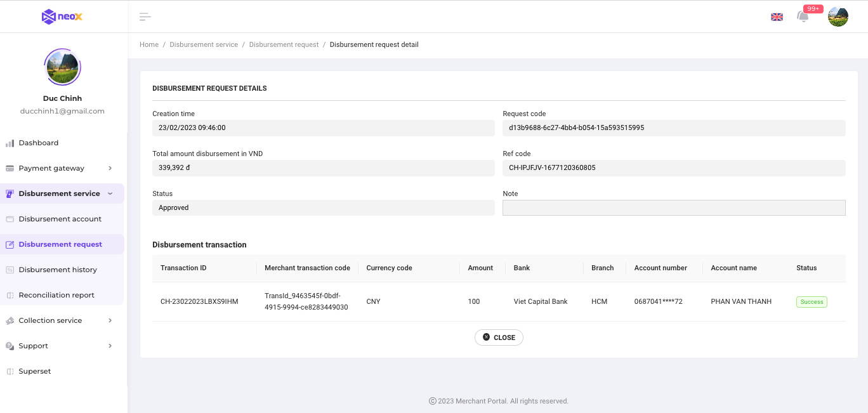The height and width of the screenshot is (413, 868).
Task: Click the Success status badge
Action: (x=812, y=302)
